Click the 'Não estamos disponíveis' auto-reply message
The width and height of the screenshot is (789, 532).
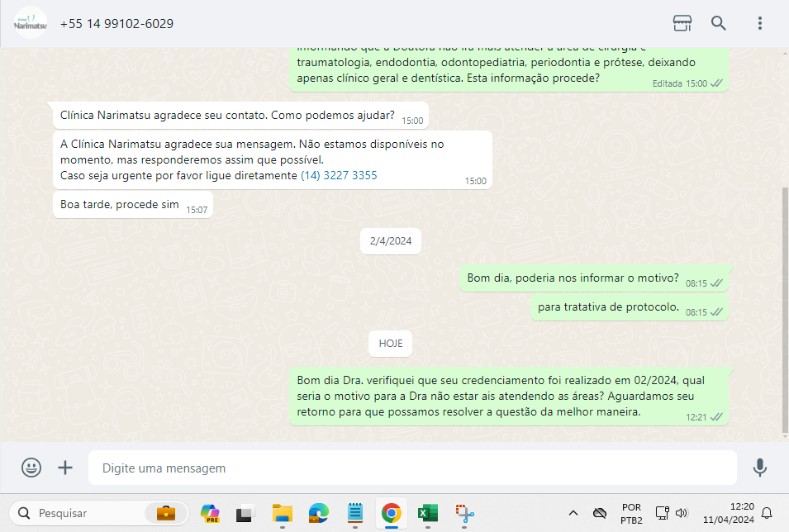pyautogui.click(x=272, y=160)
